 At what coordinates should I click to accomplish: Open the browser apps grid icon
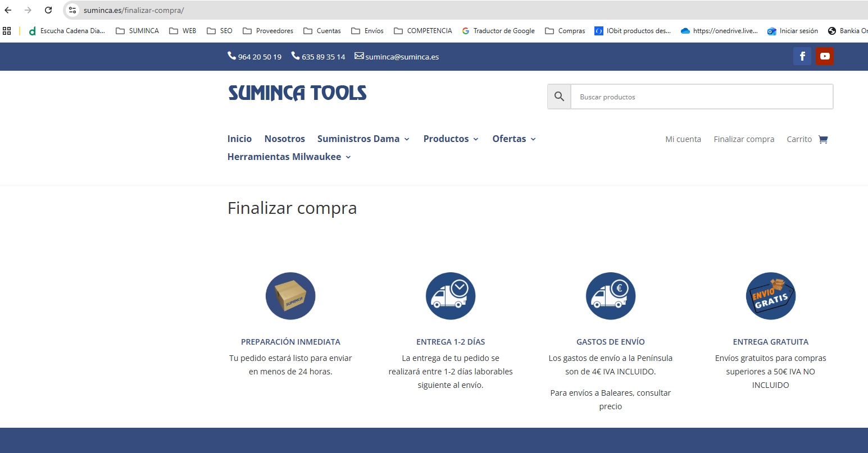coord(7,31)
